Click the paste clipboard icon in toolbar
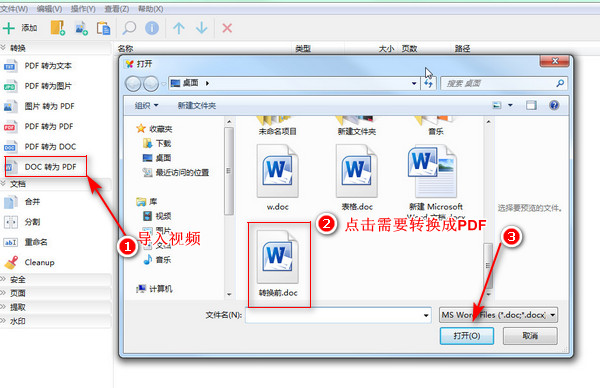The width and height of the screenshot is (600, 388). click(x=103, y=28)
